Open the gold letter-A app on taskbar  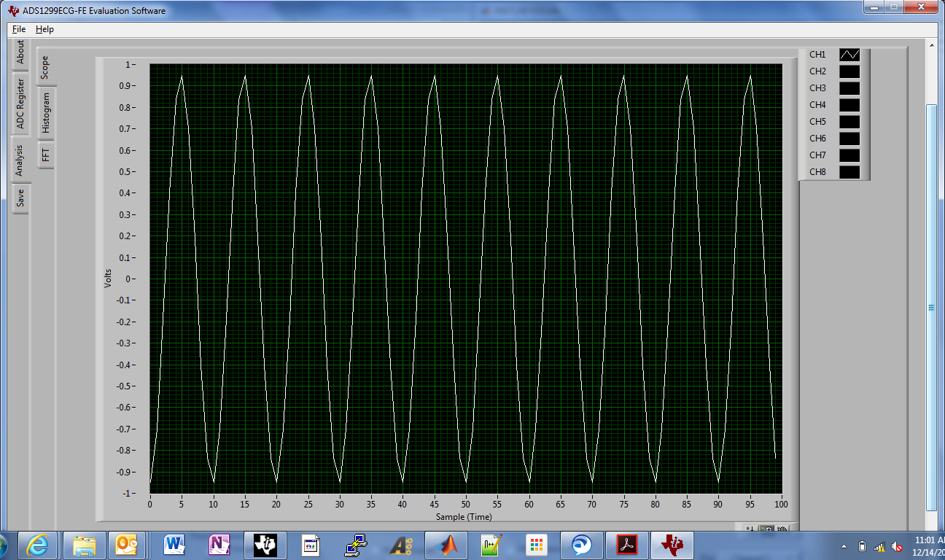click(401, 545)
